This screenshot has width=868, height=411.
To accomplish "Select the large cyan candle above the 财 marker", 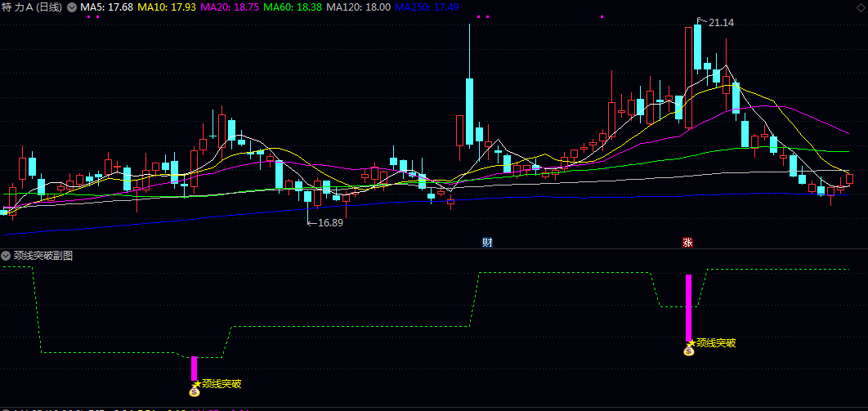I will point(469,111).
